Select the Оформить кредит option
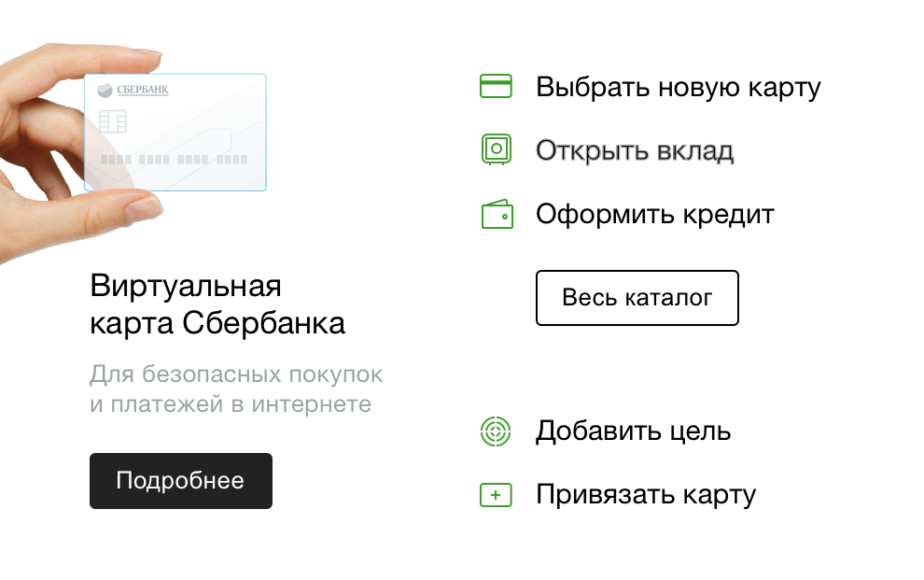This screenshot has width=924, height=580. click(654, 215)
